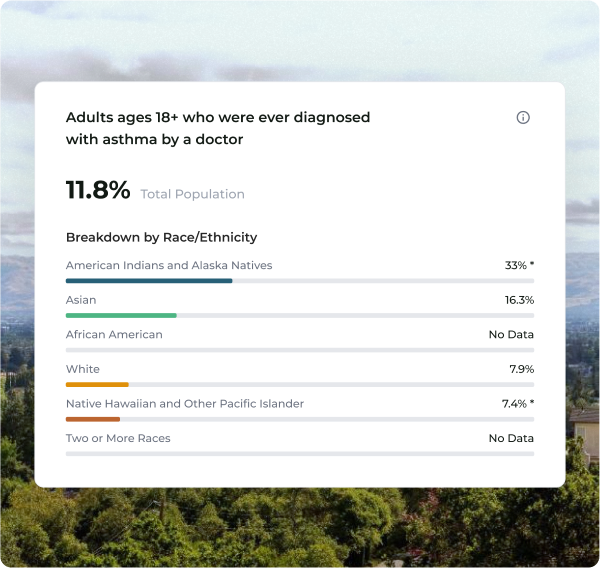Open the info icon on asthma card

tap(523, 118)
